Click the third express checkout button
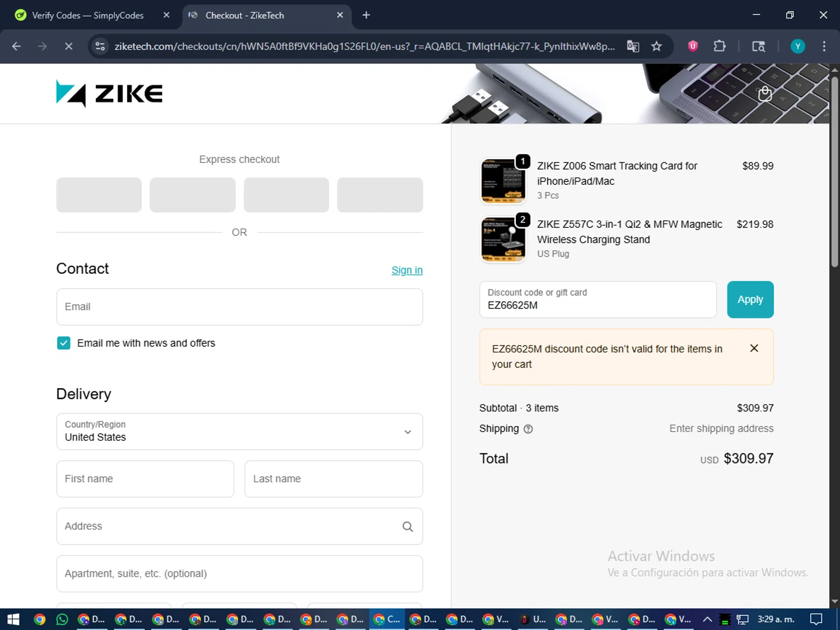The image size is (840, 630). point(286,195)
